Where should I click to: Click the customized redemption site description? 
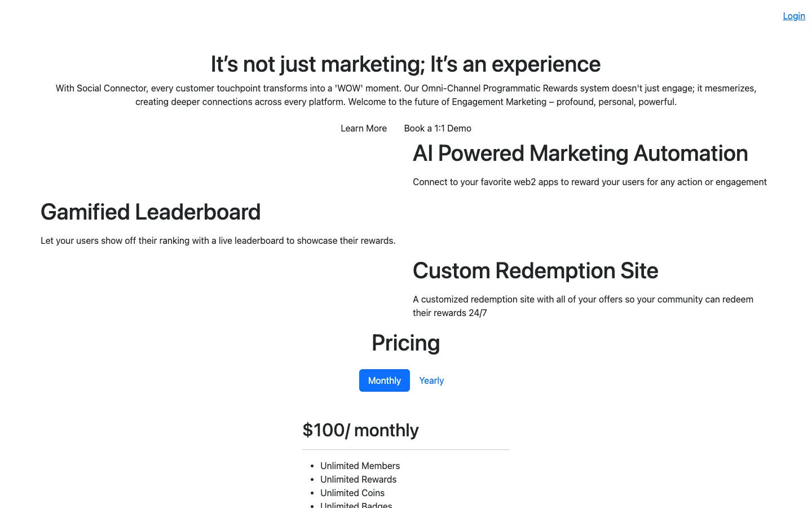coord(583,306)
